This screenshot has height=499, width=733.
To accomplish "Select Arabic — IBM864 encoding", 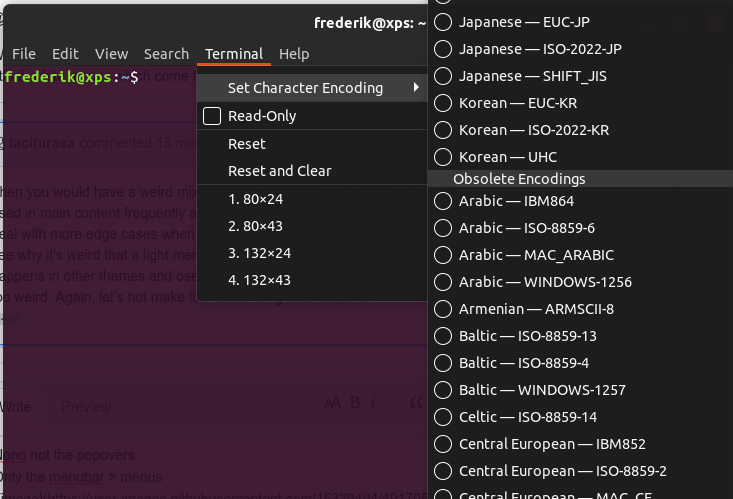I will 580,201.
